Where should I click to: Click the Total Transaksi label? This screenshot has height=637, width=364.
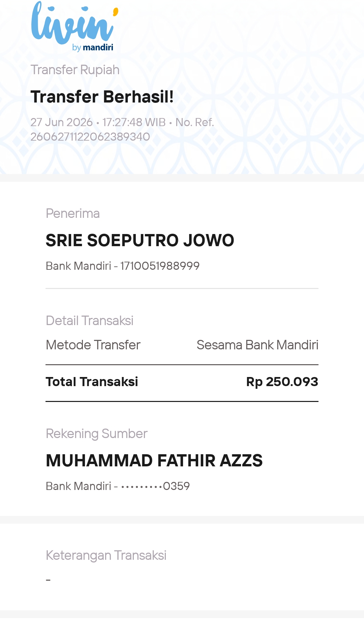pyautogui.click(x=92, y=382)
